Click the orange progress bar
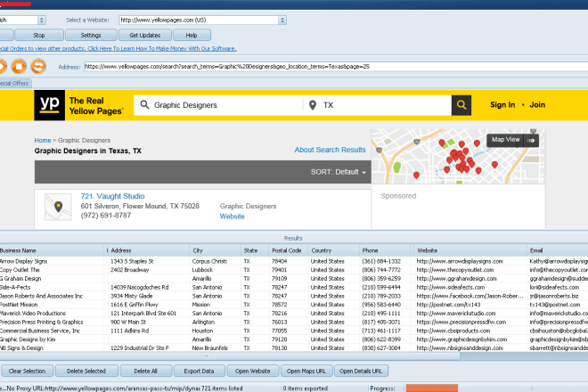The height and width of the screenshot is (392, 588). pos(432,388)
